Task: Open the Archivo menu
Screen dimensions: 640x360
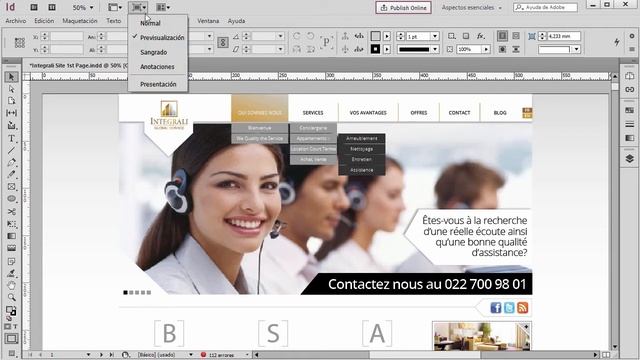Action: pos(16,21)
